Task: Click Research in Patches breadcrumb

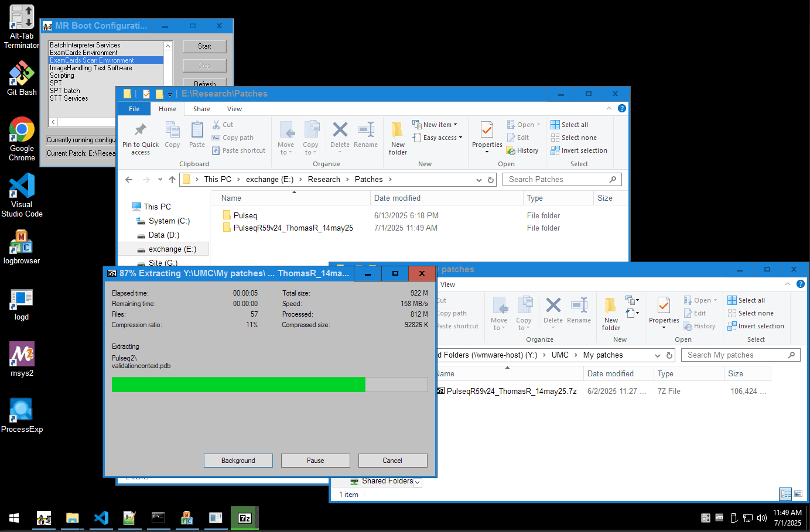Action: click(x=324, y=180)
